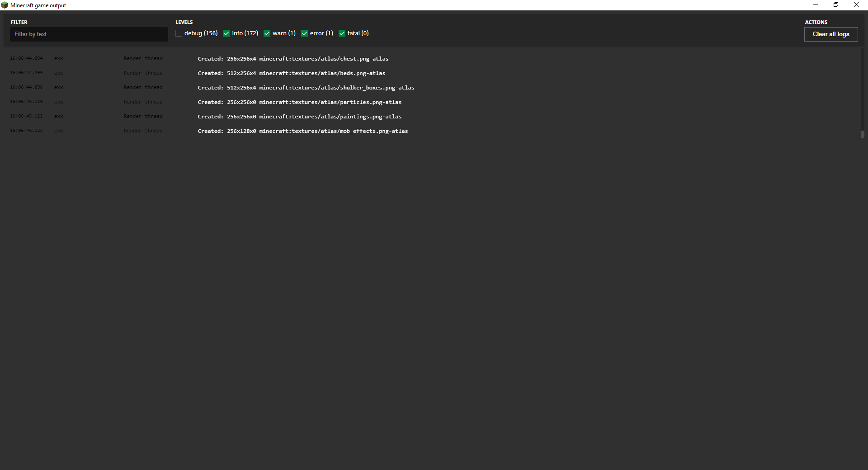Viewport: 868px width, 470px height.
Task: Click timestamp 16:06:45.119 in the log
Action: click(26, 102)
